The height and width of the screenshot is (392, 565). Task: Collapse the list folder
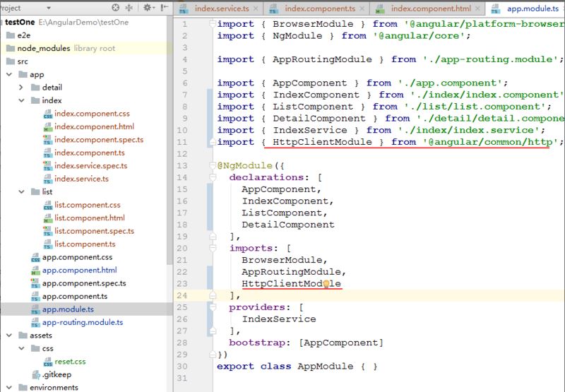coord(22,191)
